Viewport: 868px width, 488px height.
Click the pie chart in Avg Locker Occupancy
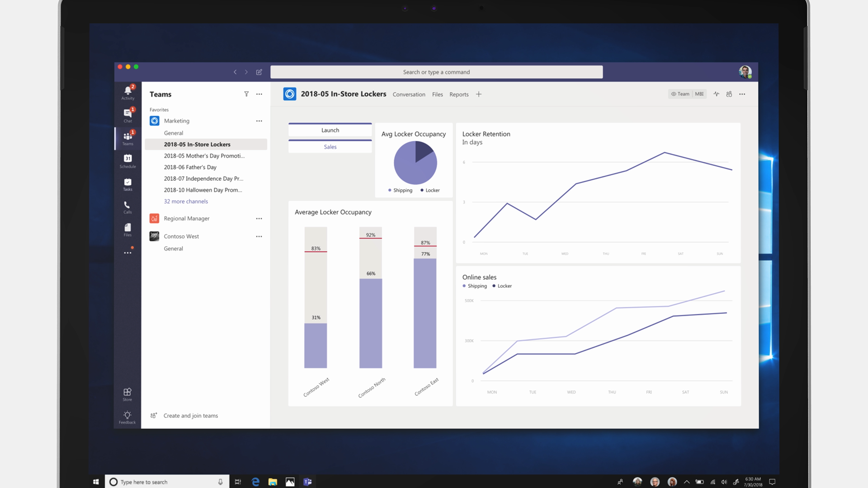point(415,163)
